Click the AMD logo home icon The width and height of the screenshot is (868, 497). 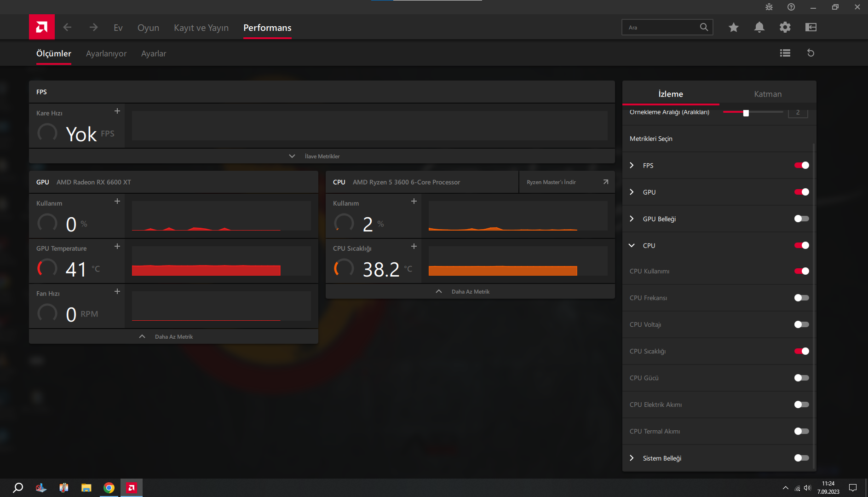pos(42,27)
